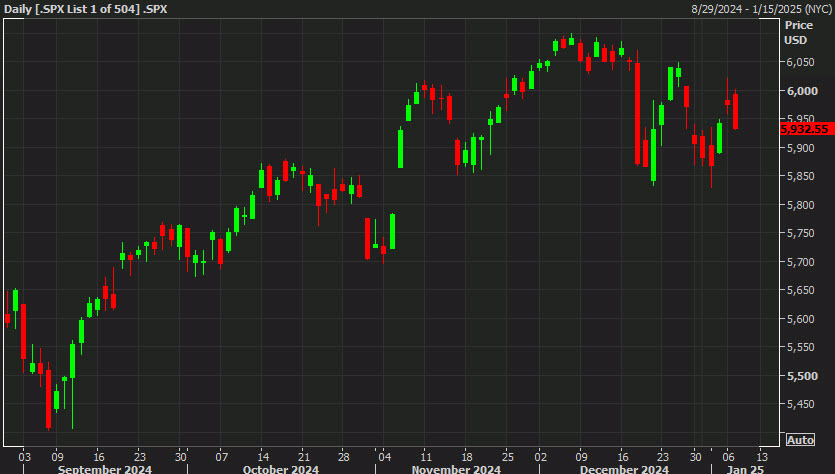Click the date tick 13 under Jan 25
The width and height of the screenshot is (835, 474).
click(x=762, y=457)
